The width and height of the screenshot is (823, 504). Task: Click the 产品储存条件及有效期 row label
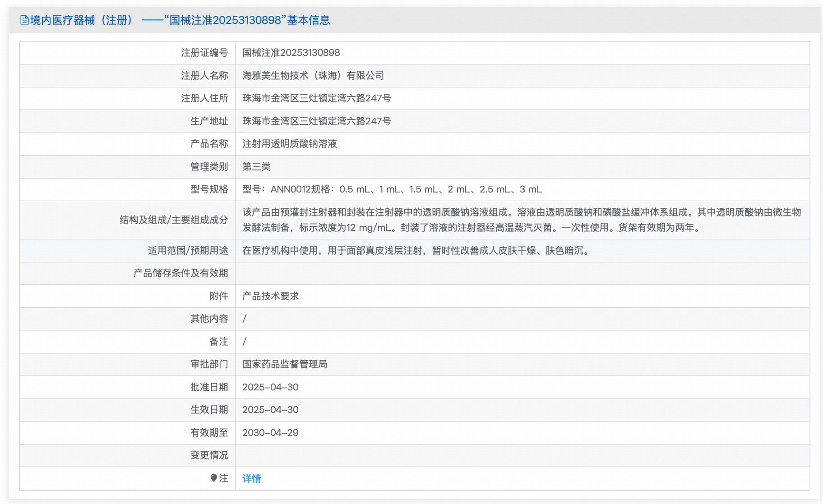pyautogui.click(x=180, y=273)
